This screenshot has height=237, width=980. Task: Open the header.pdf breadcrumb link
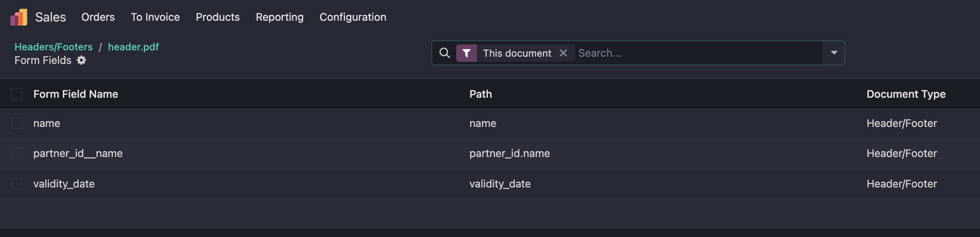pos(133,47)
